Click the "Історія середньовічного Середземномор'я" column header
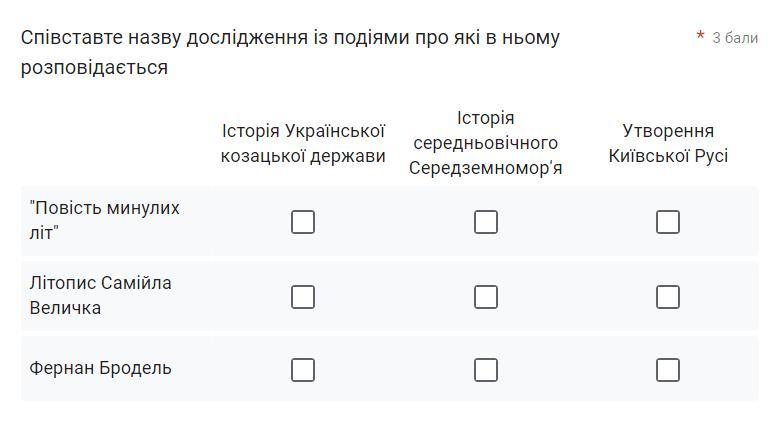This screenshot has width=780, height=446. [486, 143]
